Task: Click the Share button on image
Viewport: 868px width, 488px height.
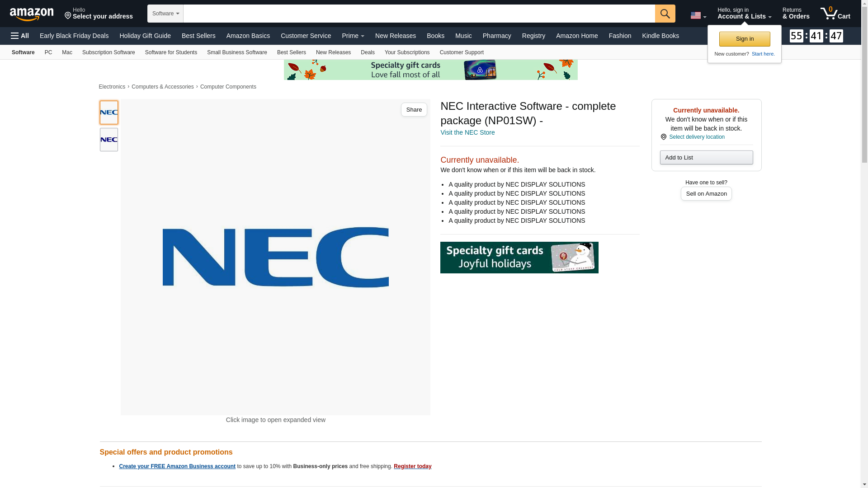Action: point(413,110)
